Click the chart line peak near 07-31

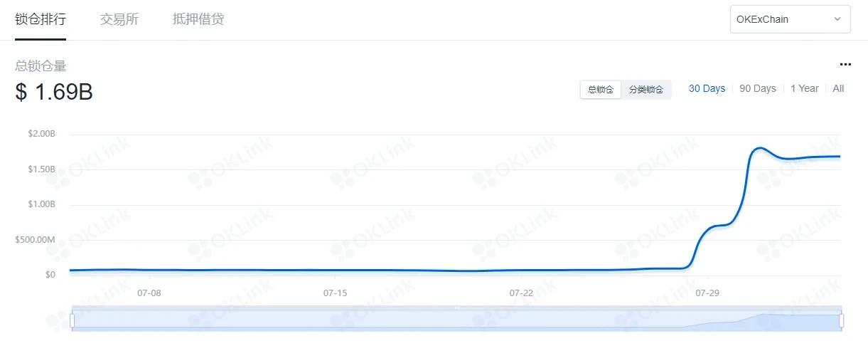(760, 147)
